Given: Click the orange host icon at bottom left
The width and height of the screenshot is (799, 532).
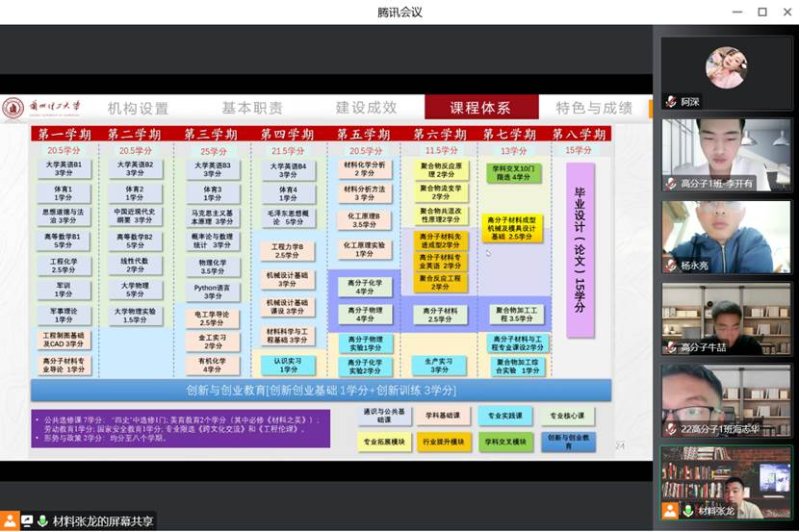Looking at the screenshot, I should click(x=10, y=520).
